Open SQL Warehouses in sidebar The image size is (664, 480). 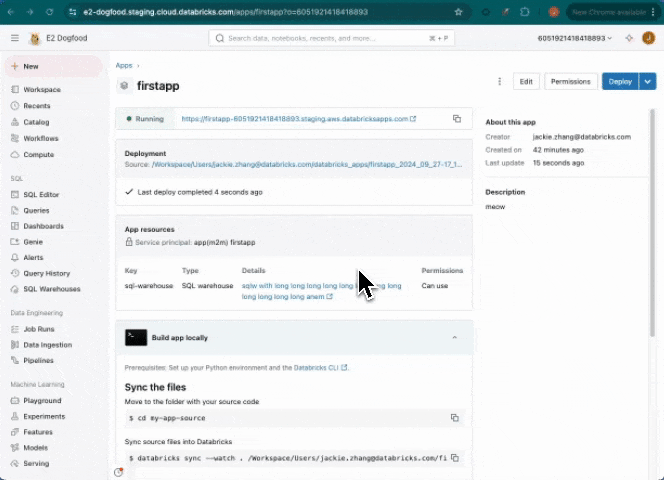point(51,289)
